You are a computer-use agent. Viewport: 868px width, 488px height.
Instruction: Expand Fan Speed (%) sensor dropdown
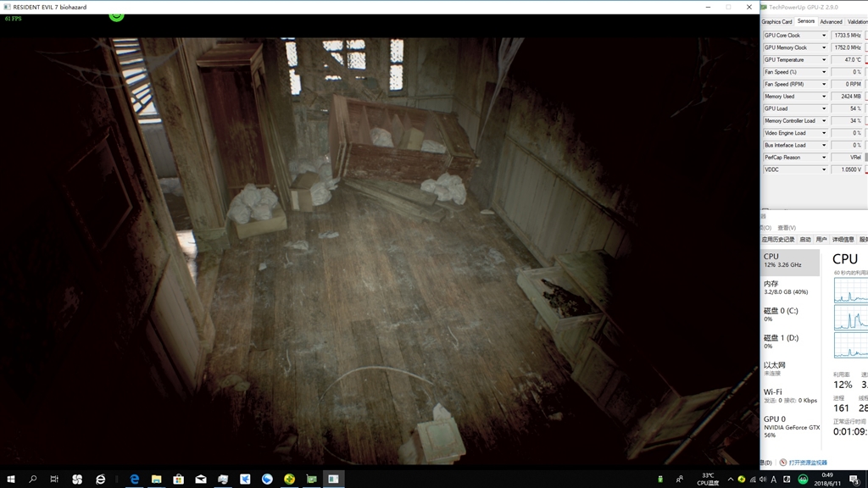click(x=824, y=72)
